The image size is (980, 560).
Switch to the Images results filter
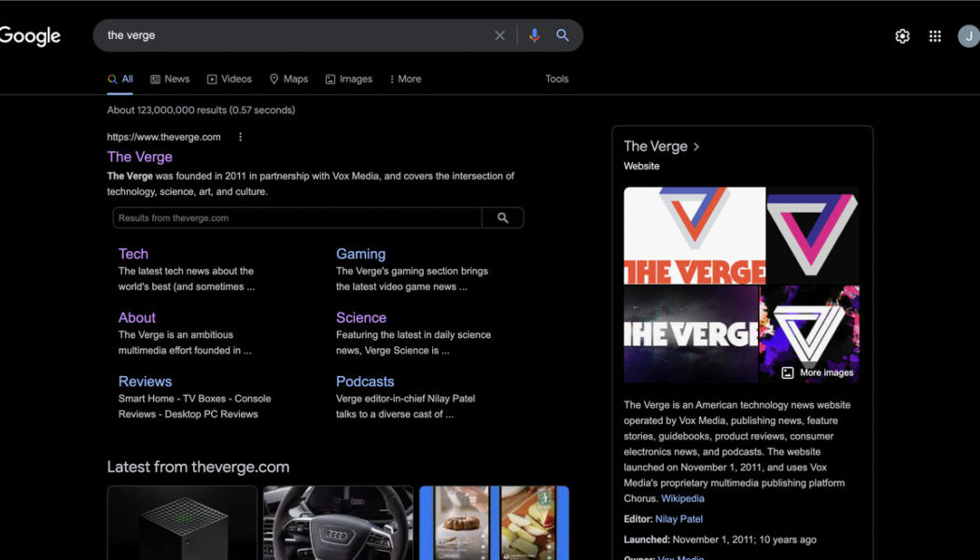click(349, 78)
